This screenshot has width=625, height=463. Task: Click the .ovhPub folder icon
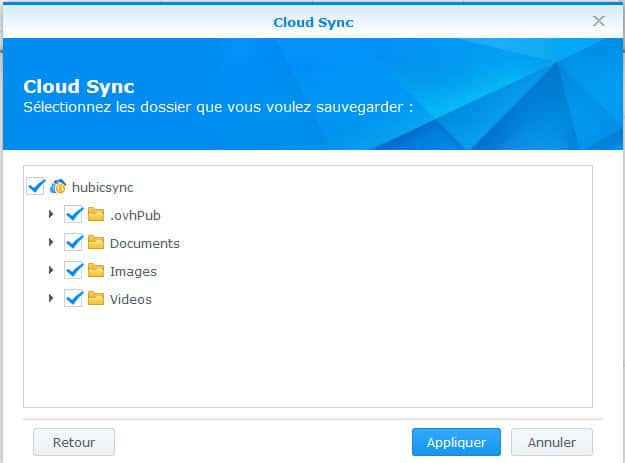[96, 214]
